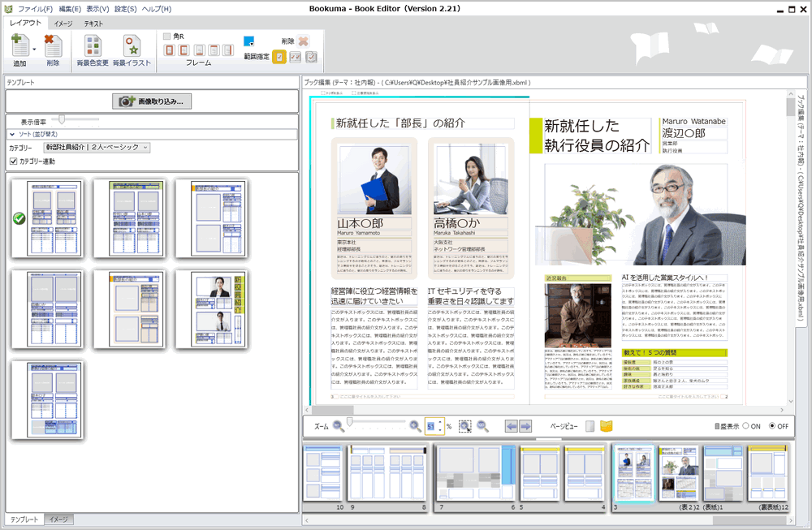Open the frame color dropdown swatch
The height and width of the screenshot is (530, 812).
tap(249, 41)
